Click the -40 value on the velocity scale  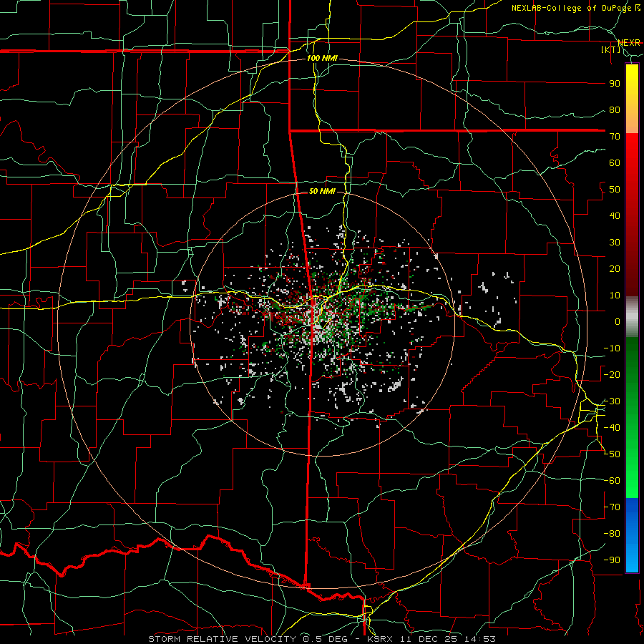point(612,428)
